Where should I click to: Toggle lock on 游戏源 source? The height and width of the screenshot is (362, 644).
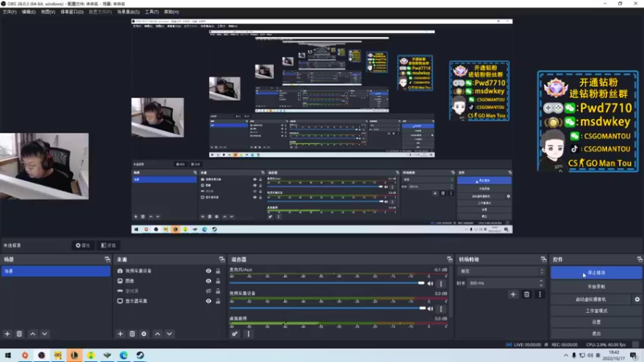pos(218,291)
